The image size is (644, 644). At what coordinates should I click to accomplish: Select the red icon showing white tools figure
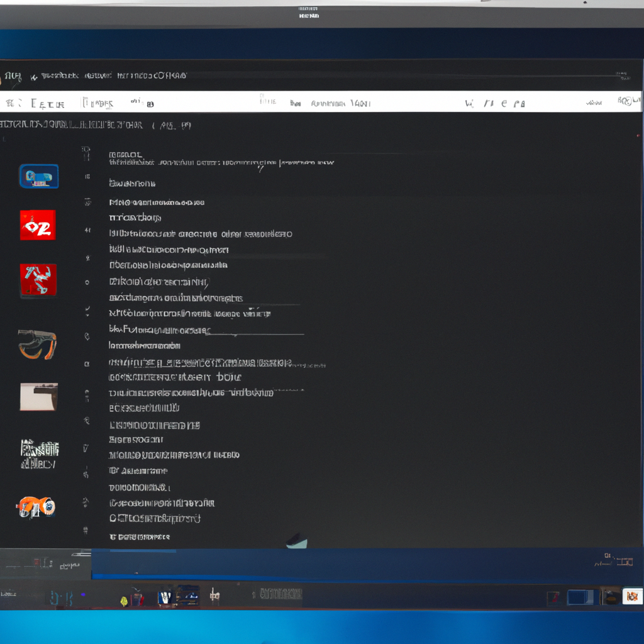click(38, 280)
